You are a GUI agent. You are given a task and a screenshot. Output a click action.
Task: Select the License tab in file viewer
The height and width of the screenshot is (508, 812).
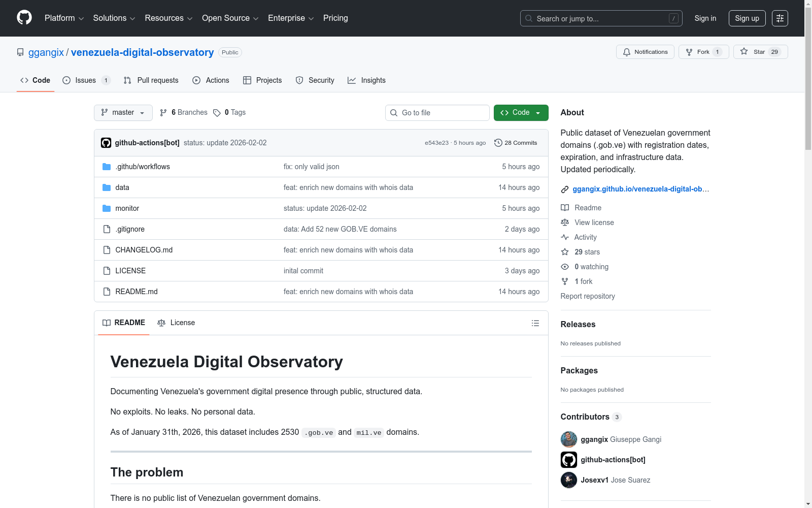tap(176, 323)
